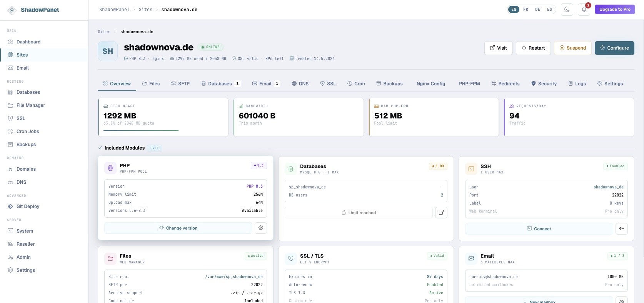Image resolution: width=644 pixels, height=303 pixels.
Task: Open the Settings tab
Action: pos(610,84)
